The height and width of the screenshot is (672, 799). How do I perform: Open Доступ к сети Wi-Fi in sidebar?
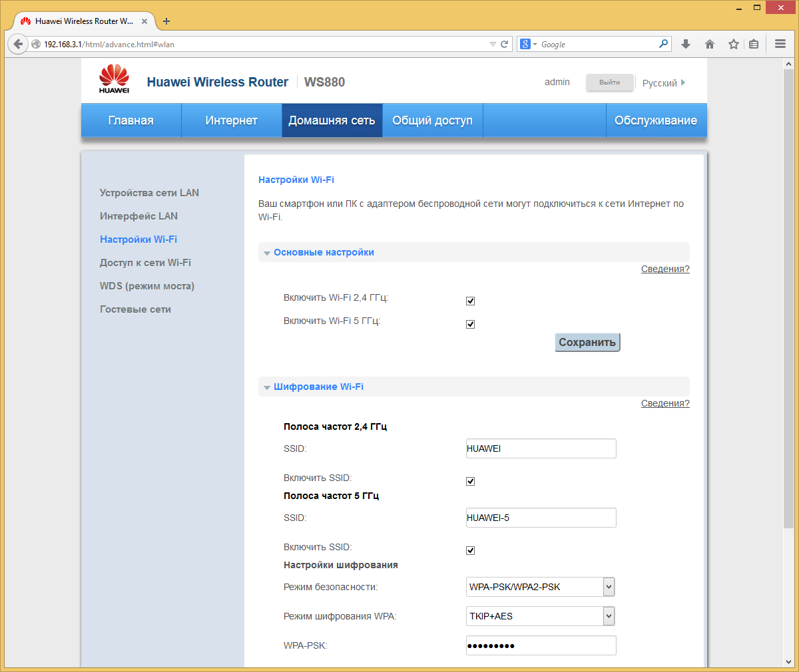[145, 263]
